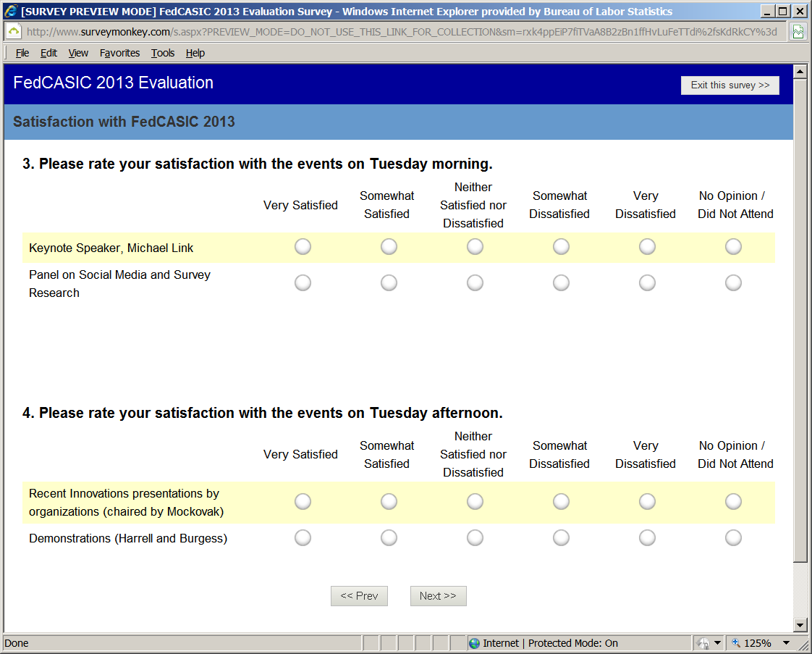Open the dropdown arrow beside the security icon

pos(718,643)
